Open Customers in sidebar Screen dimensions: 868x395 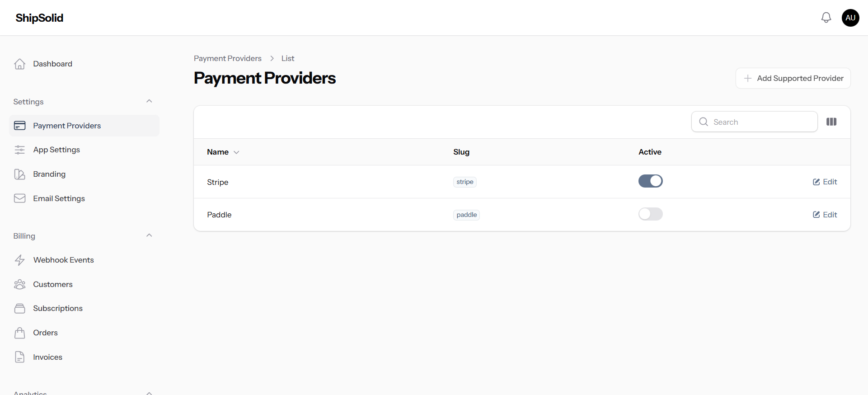(x=53, y=284)
